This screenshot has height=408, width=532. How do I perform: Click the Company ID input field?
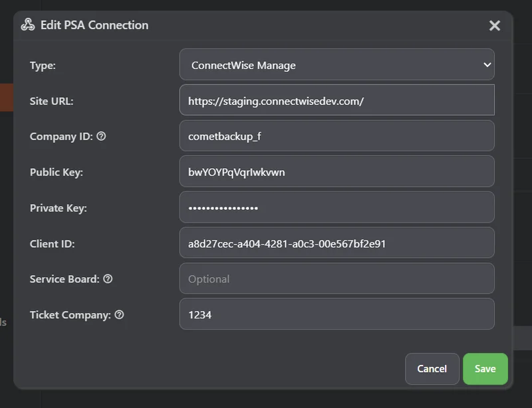click(336, 136)
